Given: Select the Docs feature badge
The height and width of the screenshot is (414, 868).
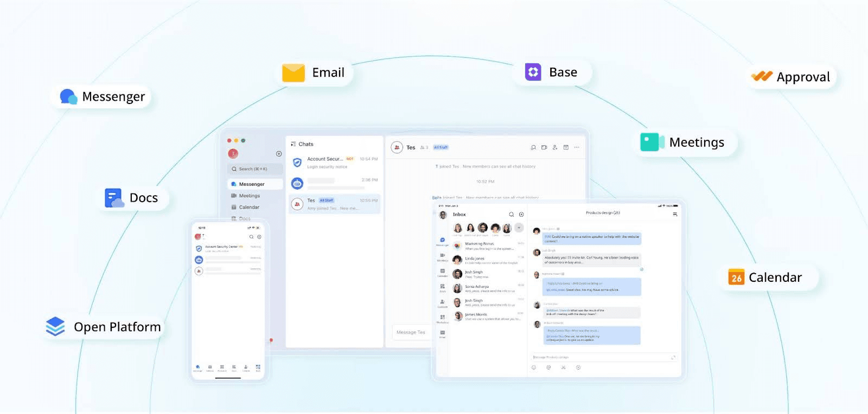Looking at the screenshot, I should pos(132,198).
